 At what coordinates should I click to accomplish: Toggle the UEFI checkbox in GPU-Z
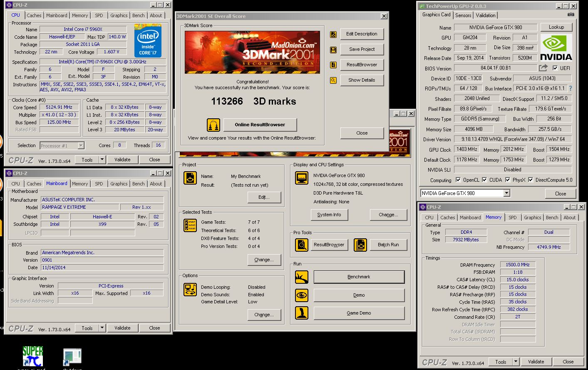pos(555,68)
